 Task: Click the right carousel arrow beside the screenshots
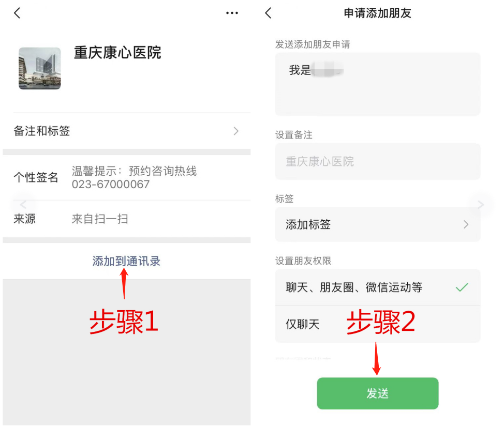(480, 205)
